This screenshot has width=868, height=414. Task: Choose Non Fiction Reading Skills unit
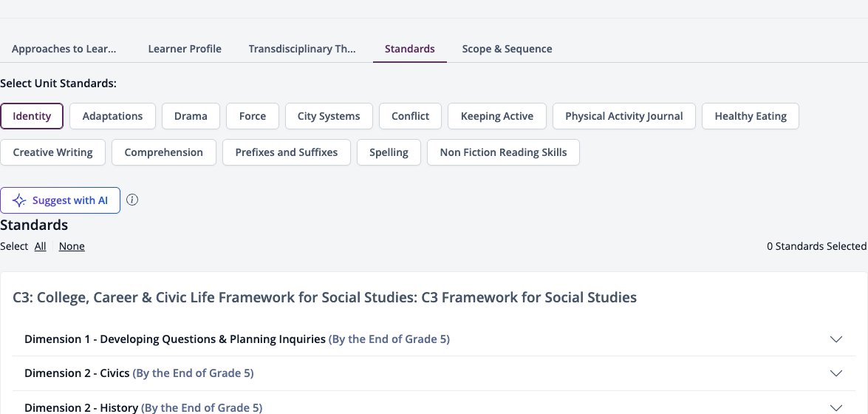(503, 152)
